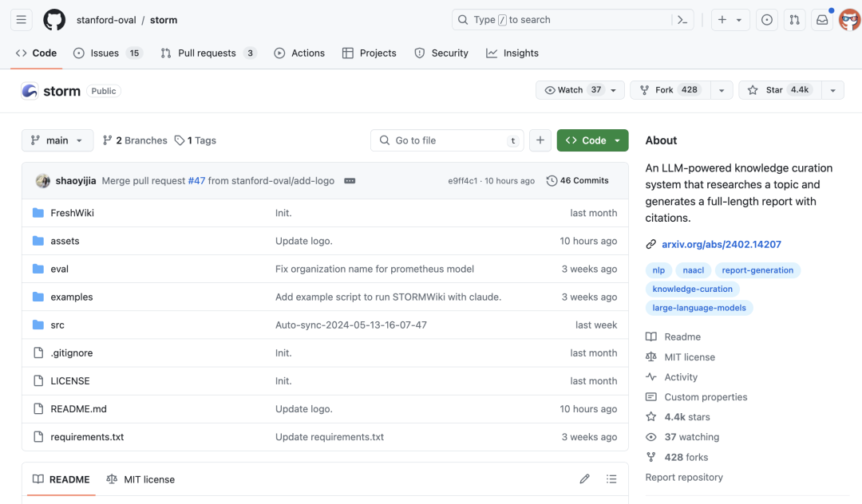Open the command palette icon in search bar
862x504 pixels.
coord(682,20)
